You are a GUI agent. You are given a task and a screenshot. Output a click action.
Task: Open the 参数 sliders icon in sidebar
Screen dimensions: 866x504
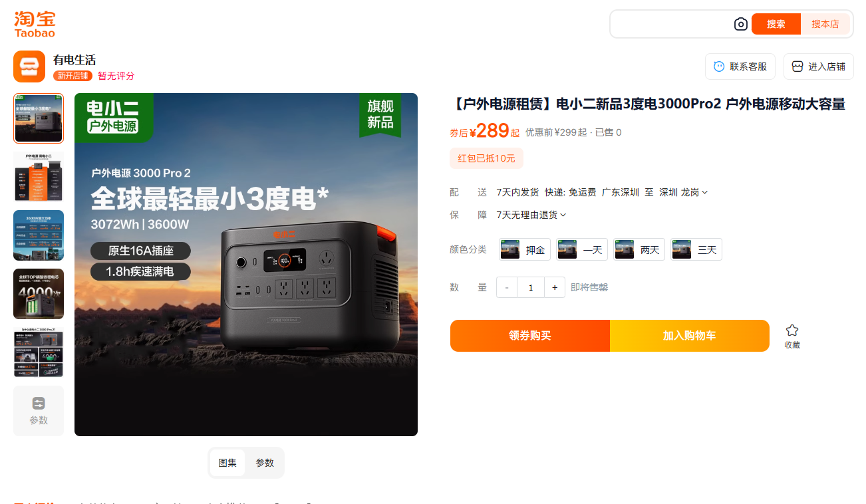click(39, 404)
